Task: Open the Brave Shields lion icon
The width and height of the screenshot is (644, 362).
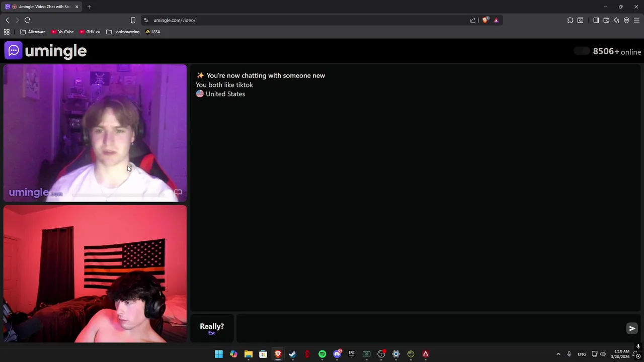Action: [x=485, y=20]
